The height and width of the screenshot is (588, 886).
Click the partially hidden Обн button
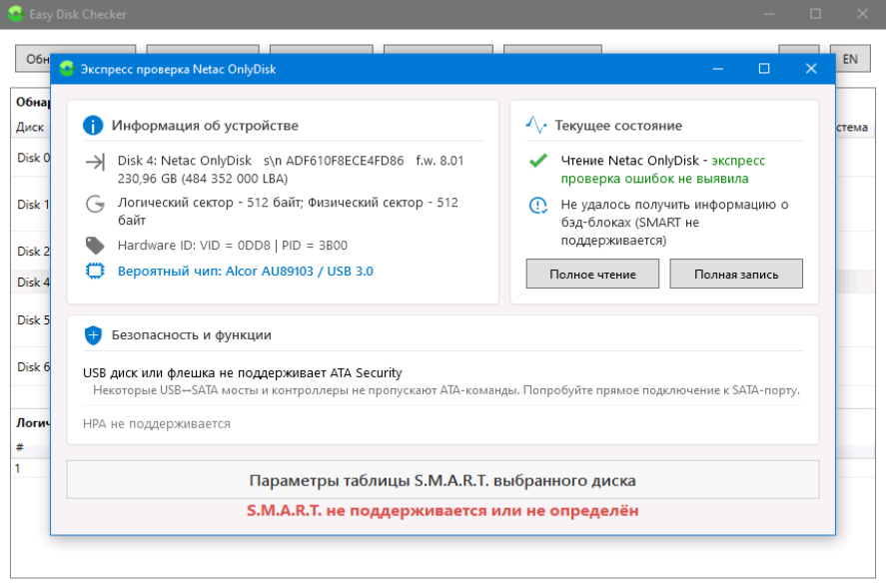tap(32, 59)
